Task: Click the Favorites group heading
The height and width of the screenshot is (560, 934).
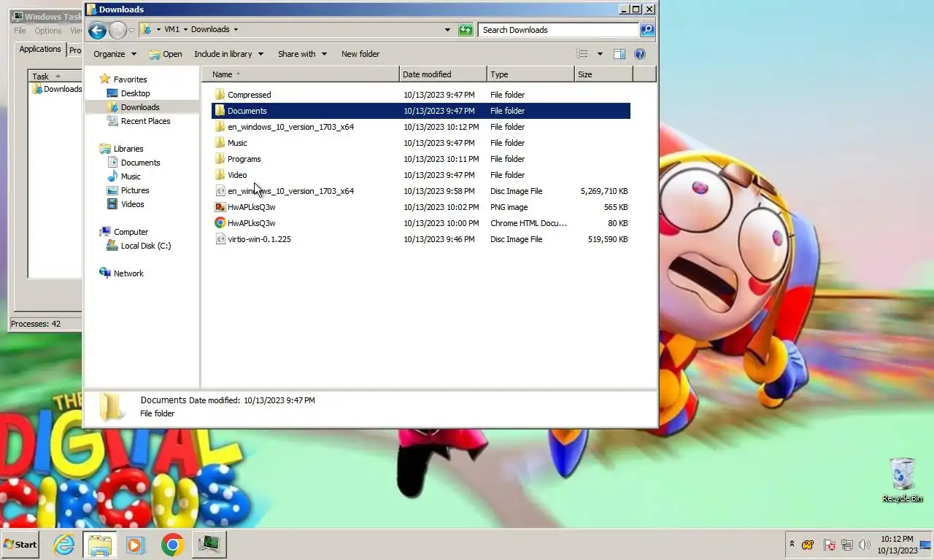Action: coord(130,79)
